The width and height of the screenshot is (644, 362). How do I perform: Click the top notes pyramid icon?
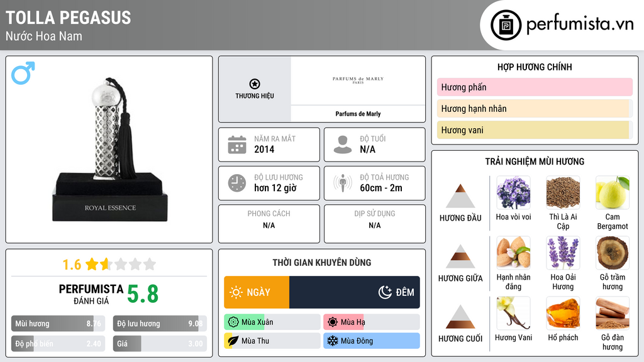460,196
